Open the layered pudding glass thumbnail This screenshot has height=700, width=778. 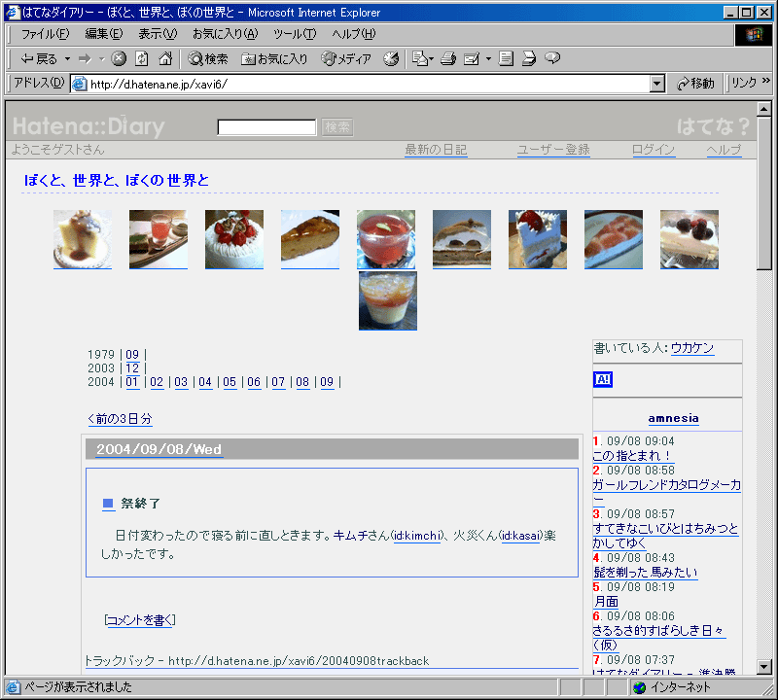(x=388, y=300)
